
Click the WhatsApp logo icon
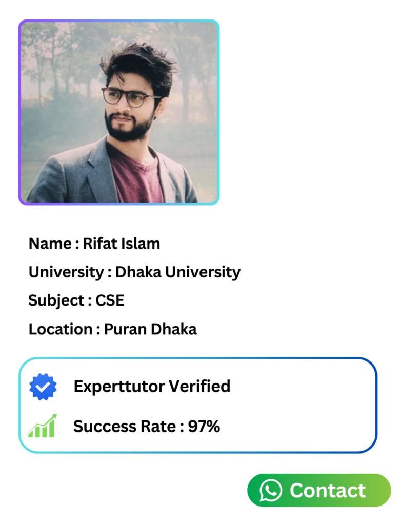[271, 491]
